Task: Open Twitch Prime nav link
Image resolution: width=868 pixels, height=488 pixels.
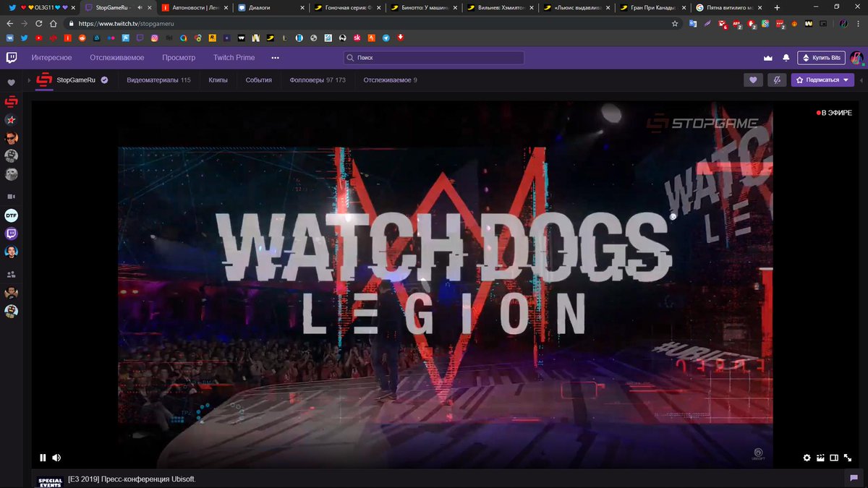Action: pos(234,57)
